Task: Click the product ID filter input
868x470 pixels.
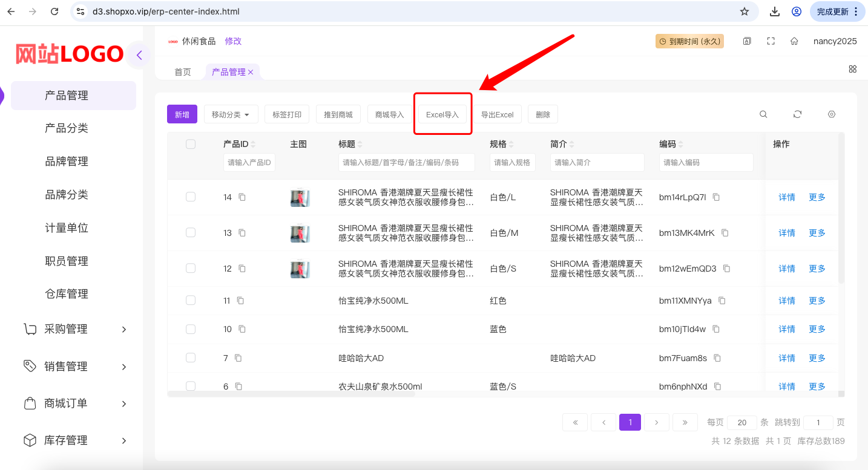Action: pyautogui.click(x=249, y=163)
